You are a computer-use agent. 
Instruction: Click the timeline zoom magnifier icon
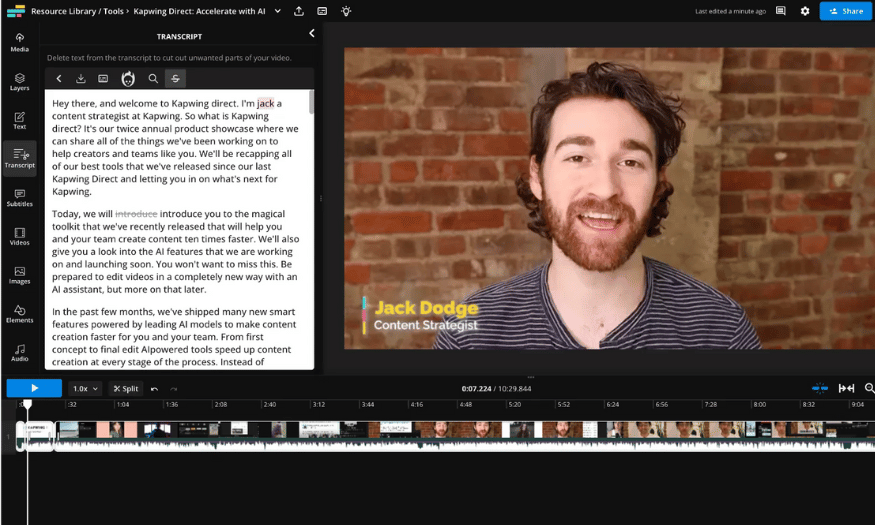click(869, 388)
